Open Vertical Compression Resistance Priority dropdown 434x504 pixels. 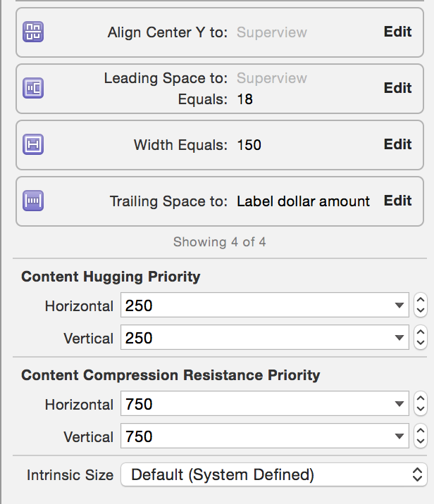(400, 436)
